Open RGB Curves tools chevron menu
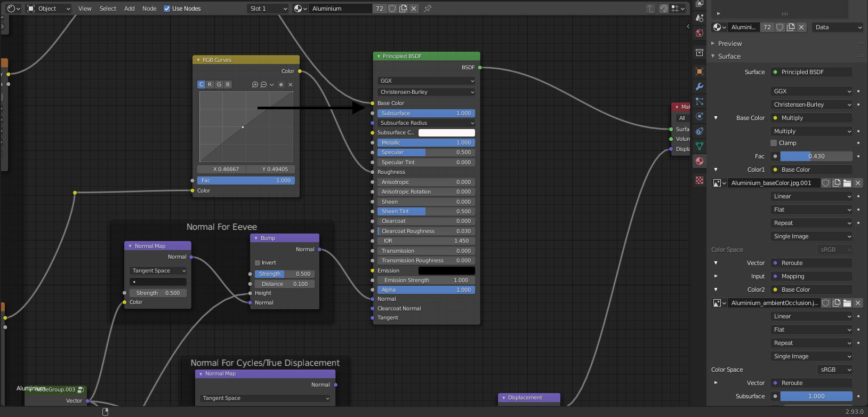This screenshot has width=868, height=417. [x=272, y=85]
